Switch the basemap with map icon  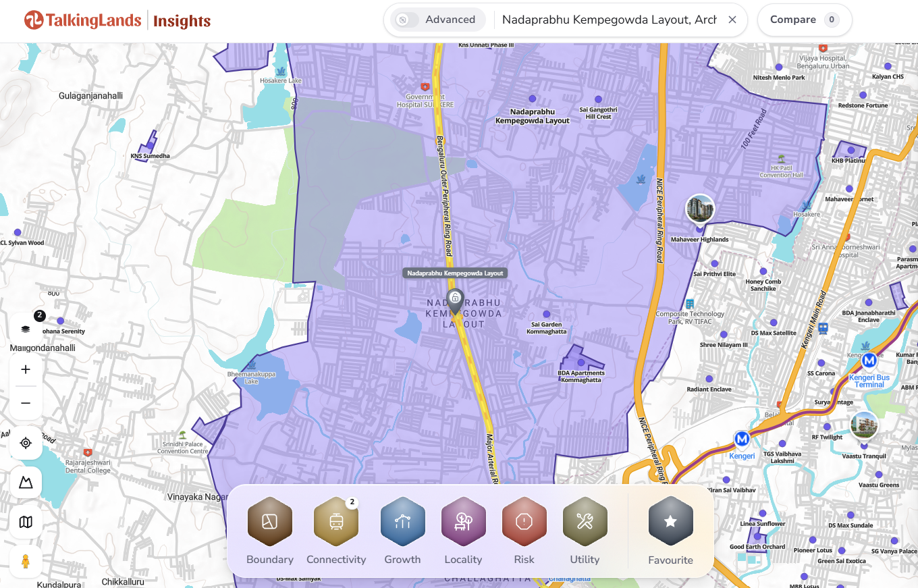(26, 523)
